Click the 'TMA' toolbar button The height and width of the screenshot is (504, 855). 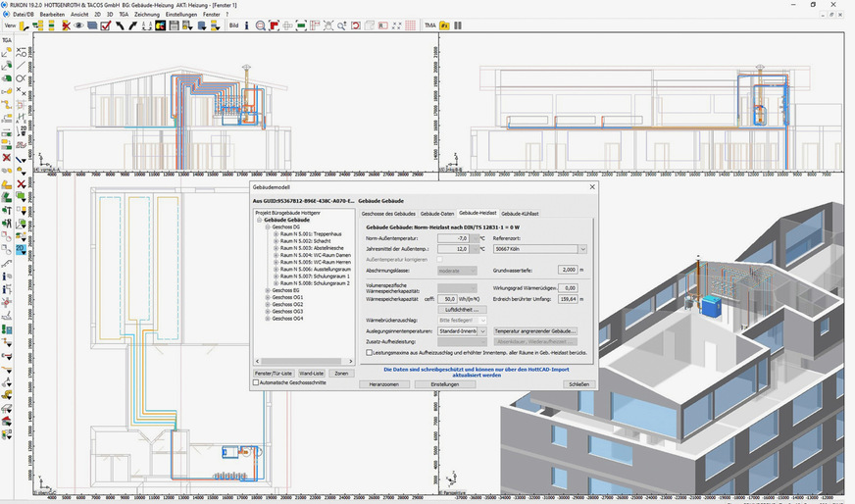tap(430, 25)
